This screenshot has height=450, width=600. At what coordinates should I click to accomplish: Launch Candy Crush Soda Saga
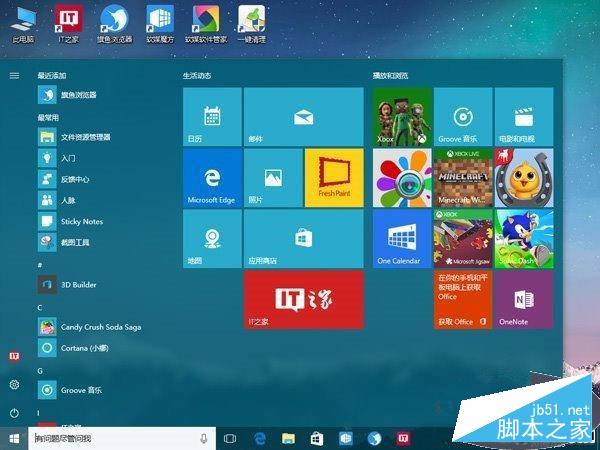point(90,327)
